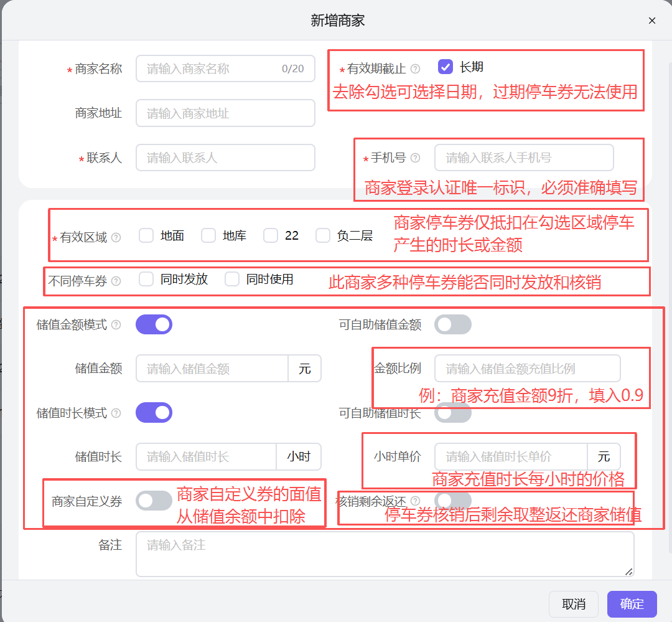Open help for 储值时长模式
Image resolution: width=672 pixels, height=622 pixels.
pyautogui.click(x=115, y=412)
